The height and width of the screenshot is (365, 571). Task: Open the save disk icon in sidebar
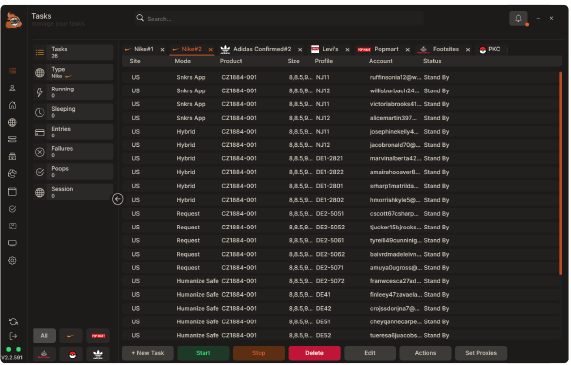[12, 226]
